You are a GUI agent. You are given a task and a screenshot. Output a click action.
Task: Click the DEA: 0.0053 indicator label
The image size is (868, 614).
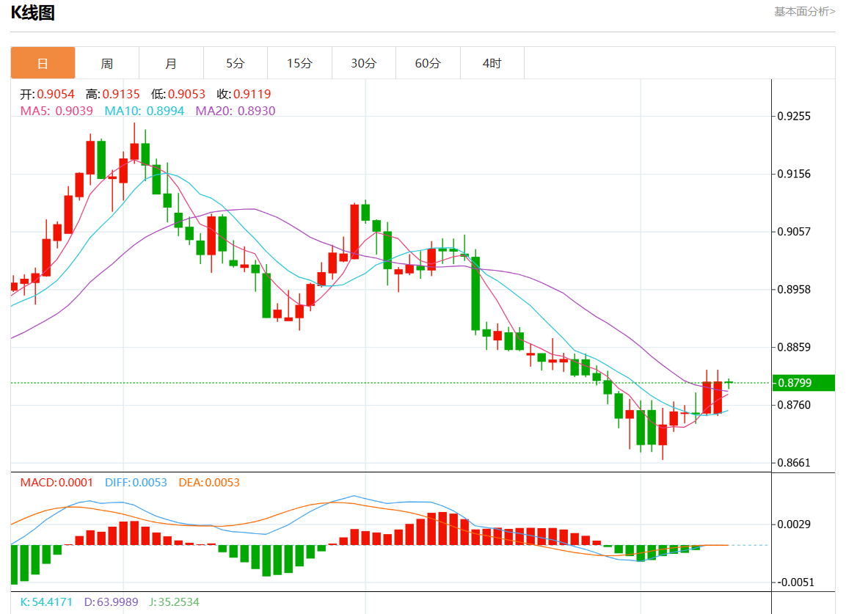(x=209, y=482)
